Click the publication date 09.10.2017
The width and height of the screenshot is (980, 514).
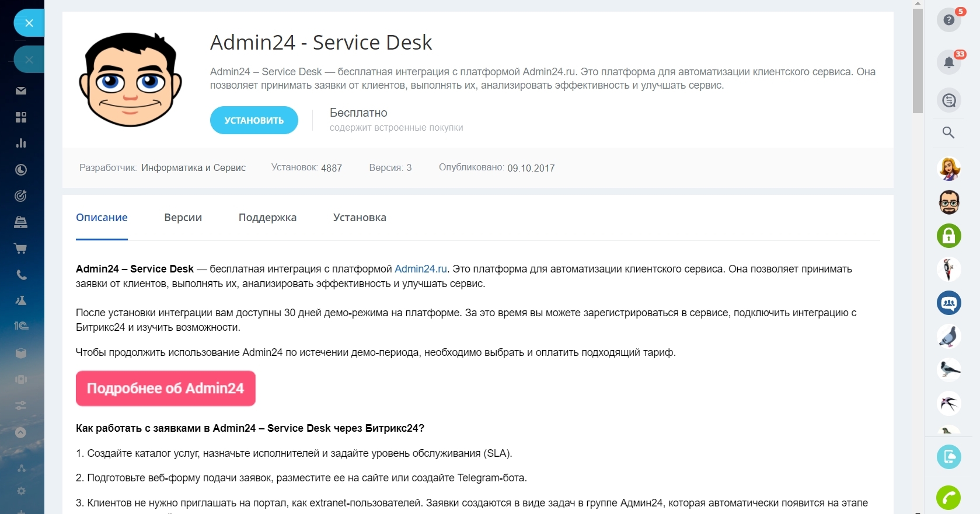click(x=531, y=168)
